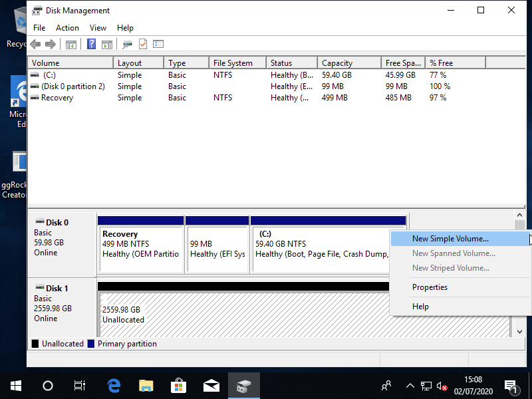The height and width of the screenshot is (399, 532).
Task: Click the blue Primary partition legend swatch
Action: tap(90, 344)
